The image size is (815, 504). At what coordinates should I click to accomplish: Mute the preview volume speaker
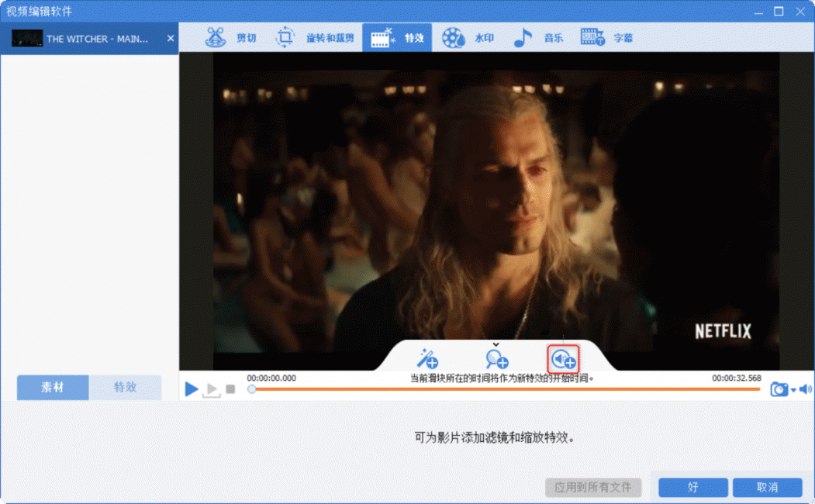coord(805,389)
